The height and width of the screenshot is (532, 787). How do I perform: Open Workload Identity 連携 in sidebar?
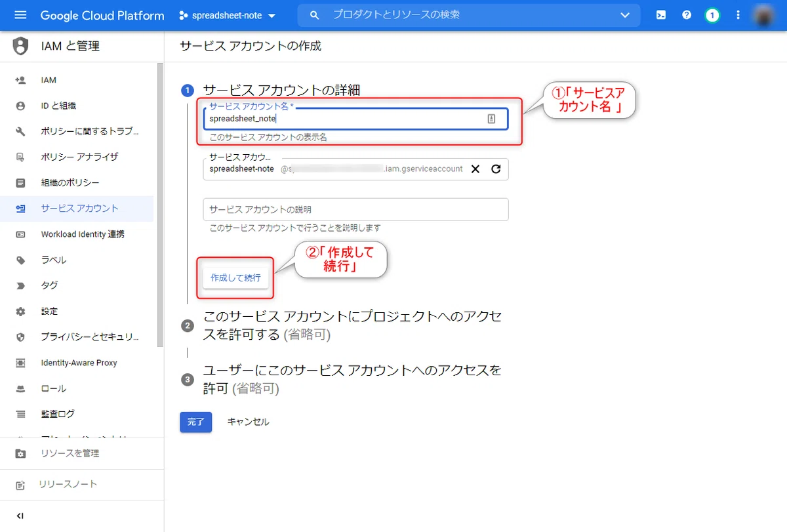click(77, 234)
